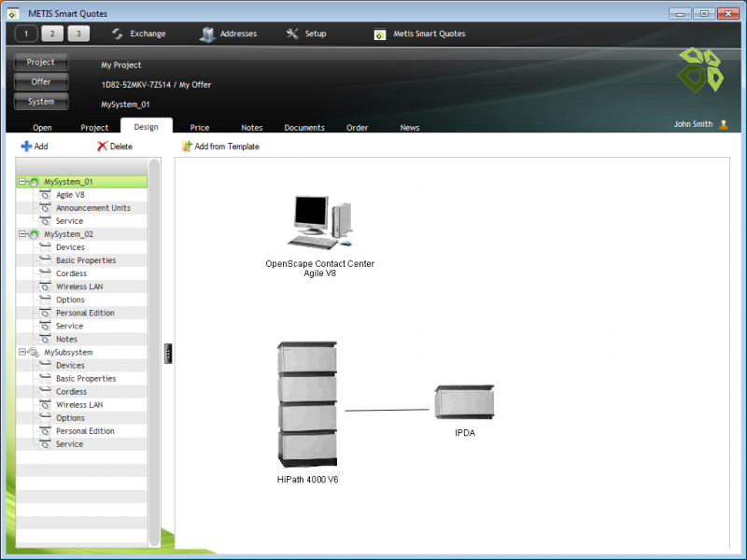Open the Price tab
Screen dimensions: 747x560
click(200, 127)
